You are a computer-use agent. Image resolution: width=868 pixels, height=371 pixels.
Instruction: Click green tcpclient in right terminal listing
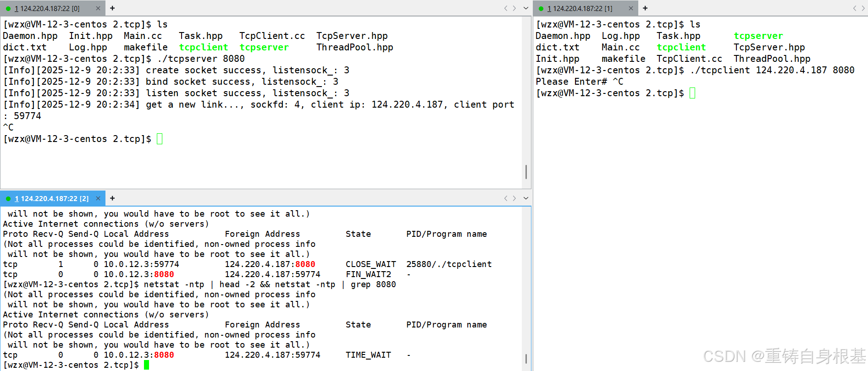tap(681, 47)
